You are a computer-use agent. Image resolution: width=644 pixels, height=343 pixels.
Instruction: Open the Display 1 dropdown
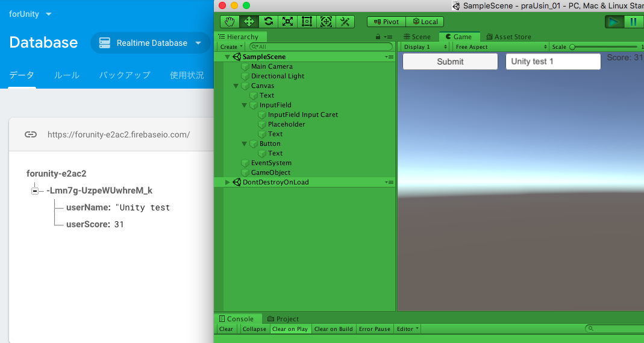point(425,47)
